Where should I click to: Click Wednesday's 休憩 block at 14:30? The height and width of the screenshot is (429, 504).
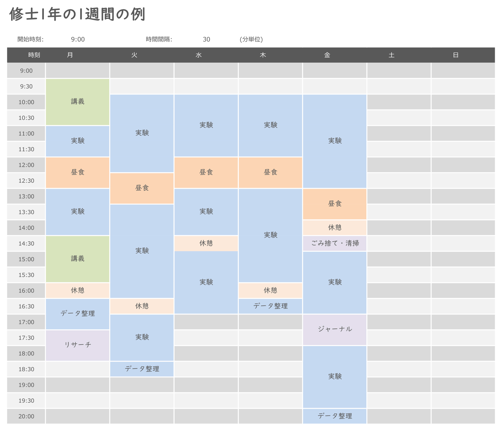pos(206,243)
